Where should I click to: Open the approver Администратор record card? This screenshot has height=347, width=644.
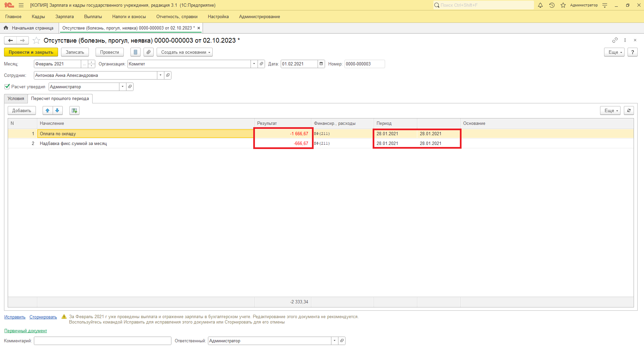pyautogui.click(x=130, y=87)
